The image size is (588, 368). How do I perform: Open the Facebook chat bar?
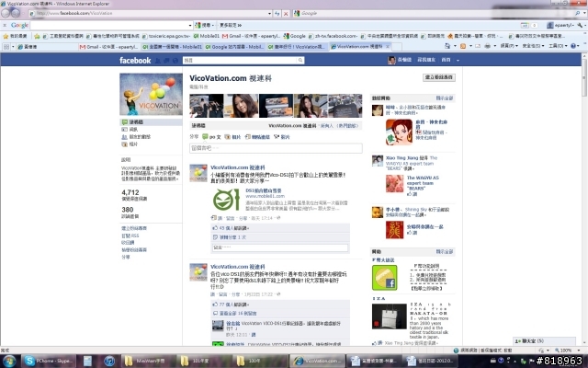[544, 341]
